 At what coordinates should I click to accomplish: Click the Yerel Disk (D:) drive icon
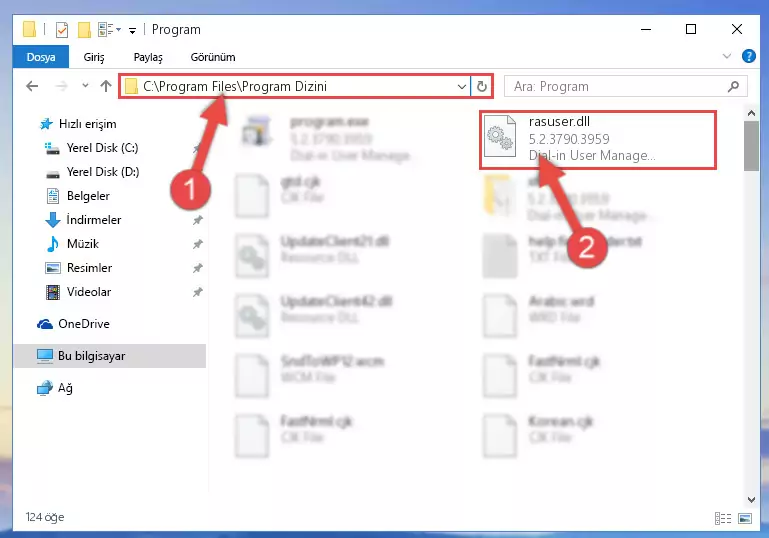52,173
